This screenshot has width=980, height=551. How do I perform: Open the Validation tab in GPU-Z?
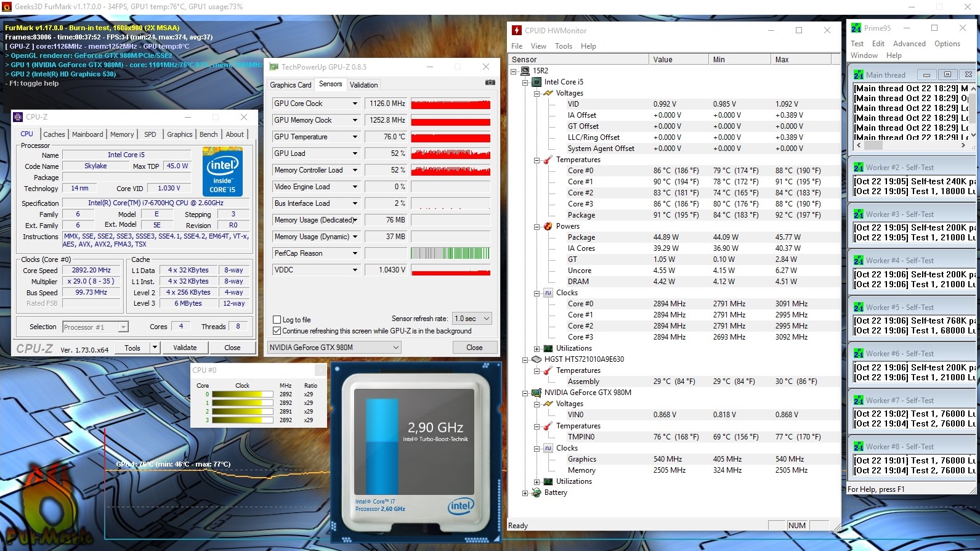tap(364, 85)
